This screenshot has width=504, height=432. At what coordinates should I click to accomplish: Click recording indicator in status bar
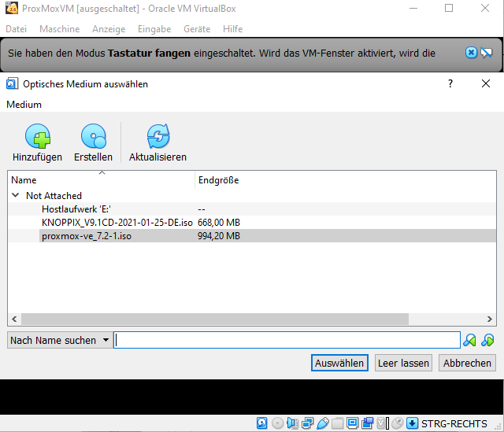coord(368,423)
